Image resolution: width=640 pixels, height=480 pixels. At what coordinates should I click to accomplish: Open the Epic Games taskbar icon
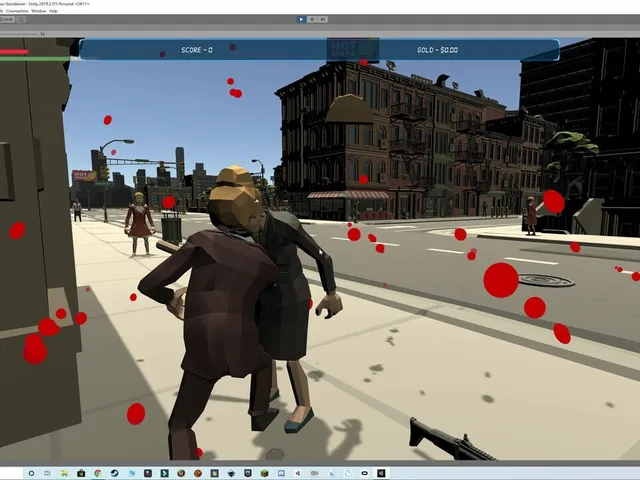[248, 473]
